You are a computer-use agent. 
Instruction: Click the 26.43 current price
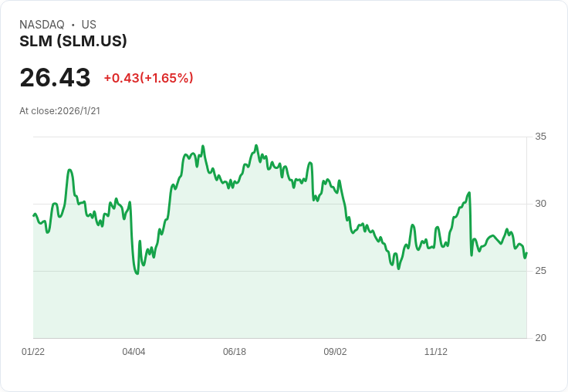tap(55, 78)
